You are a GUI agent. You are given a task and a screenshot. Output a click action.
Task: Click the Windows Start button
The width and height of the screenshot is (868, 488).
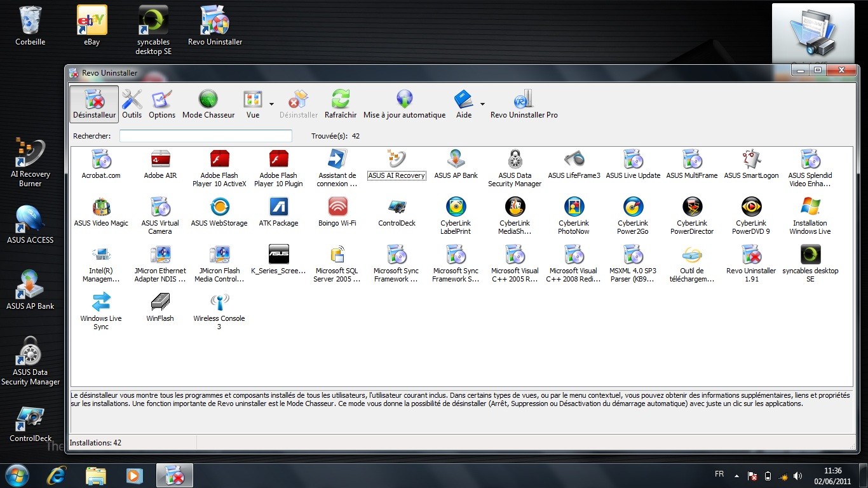pos(17,475)
